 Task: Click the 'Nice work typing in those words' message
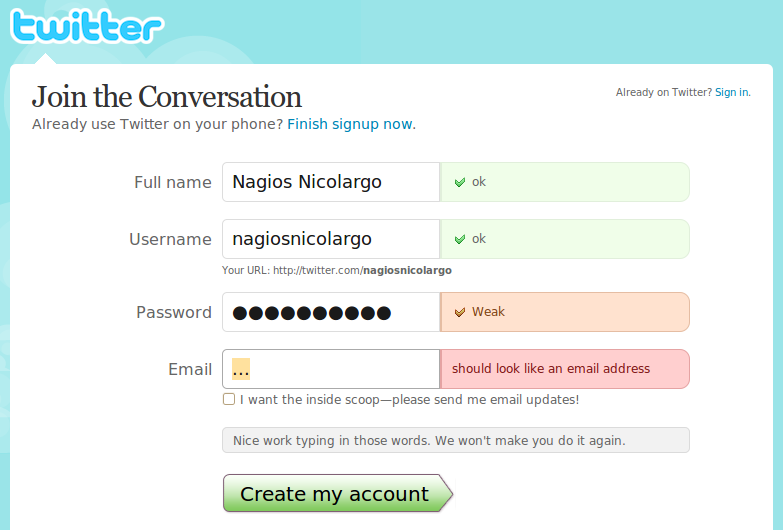pos(429,441)
